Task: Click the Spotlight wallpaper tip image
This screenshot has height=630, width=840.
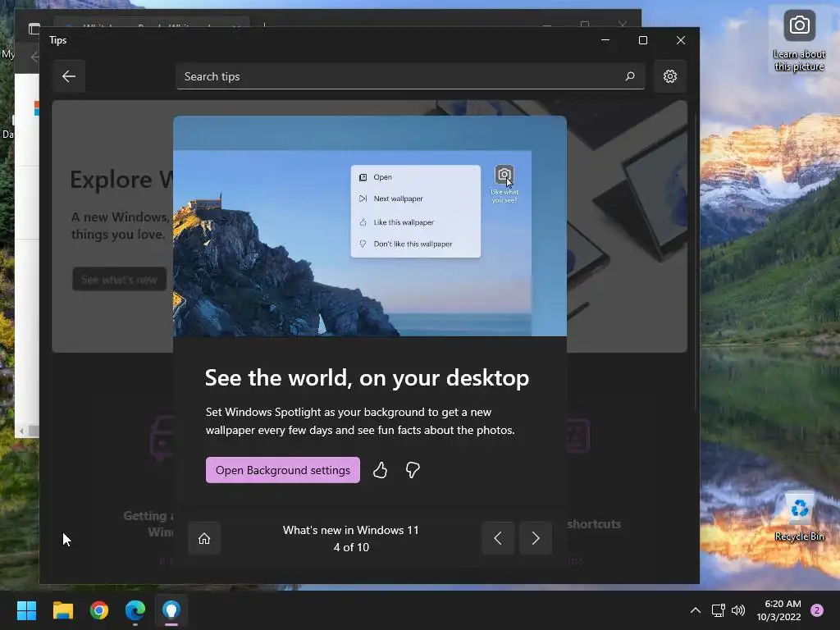Action: (x=370, y=226)
